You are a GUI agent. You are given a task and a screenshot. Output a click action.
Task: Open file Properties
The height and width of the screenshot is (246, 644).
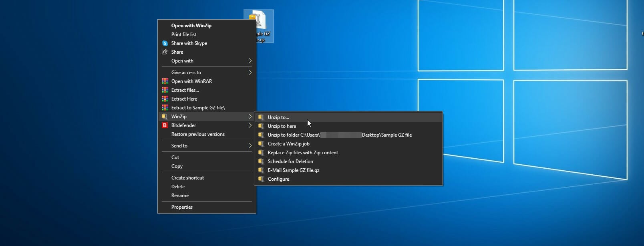tap(207, 207)
